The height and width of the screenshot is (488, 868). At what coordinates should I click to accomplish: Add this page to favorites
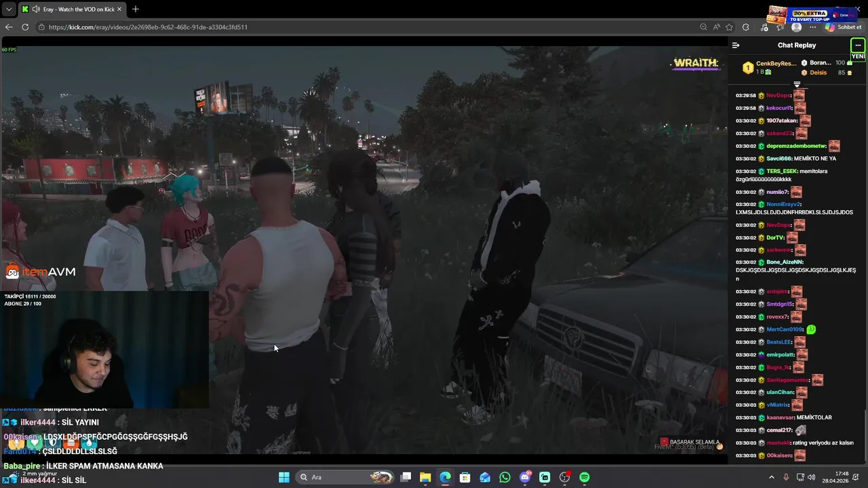(729, 27)
